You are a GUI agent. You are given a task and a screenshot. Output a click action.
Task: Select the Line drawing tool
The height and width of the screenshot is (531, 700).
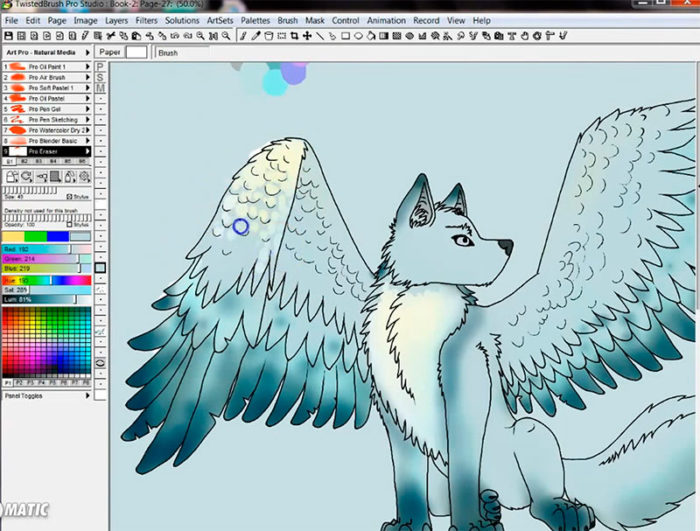320,36
